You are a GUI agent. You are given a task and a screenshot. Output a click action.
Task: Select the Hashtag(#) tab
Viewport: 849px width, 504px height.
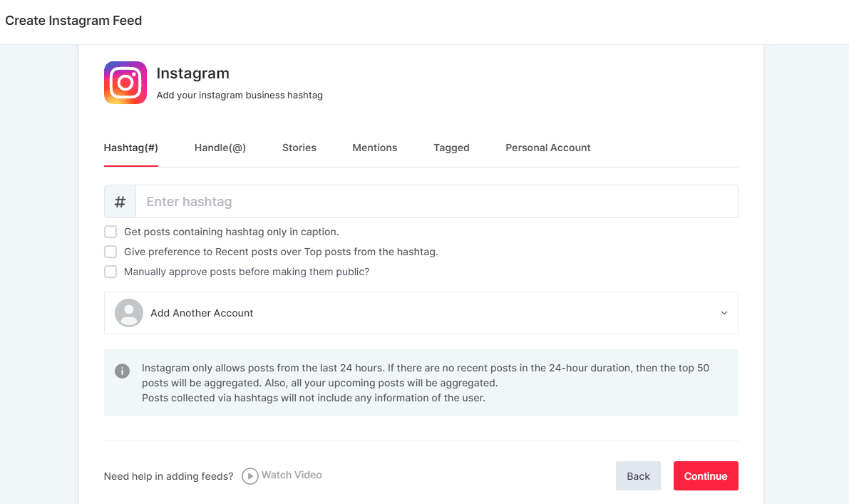tap(130, 148)
